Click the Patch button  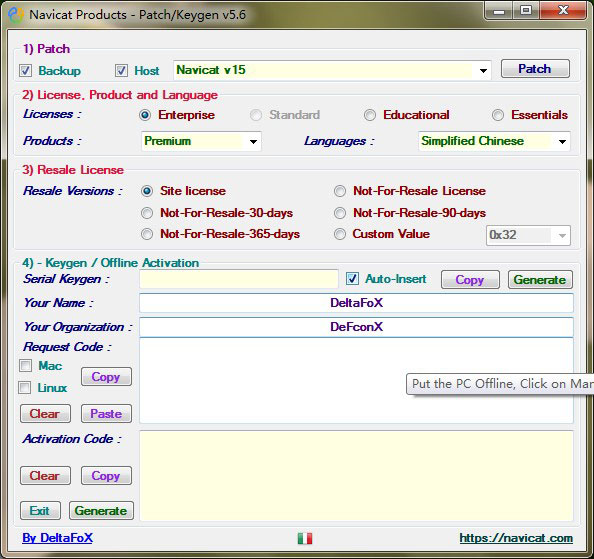[x=535, y=69]
